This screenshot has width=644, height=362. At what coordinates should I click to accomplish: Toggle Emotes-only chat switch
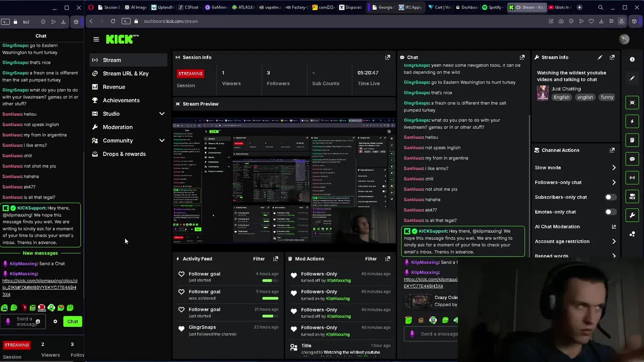[x=610, y=212]
